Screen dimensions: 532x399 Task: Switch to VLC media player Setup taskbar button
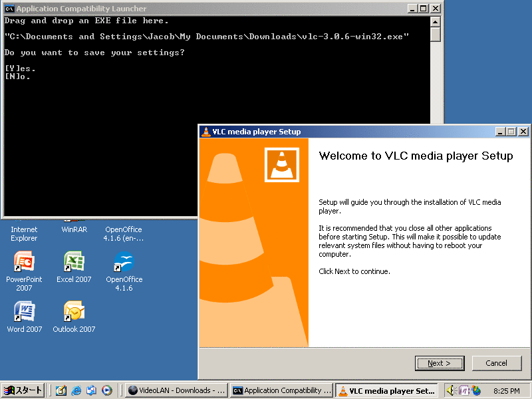click(387, 391)
